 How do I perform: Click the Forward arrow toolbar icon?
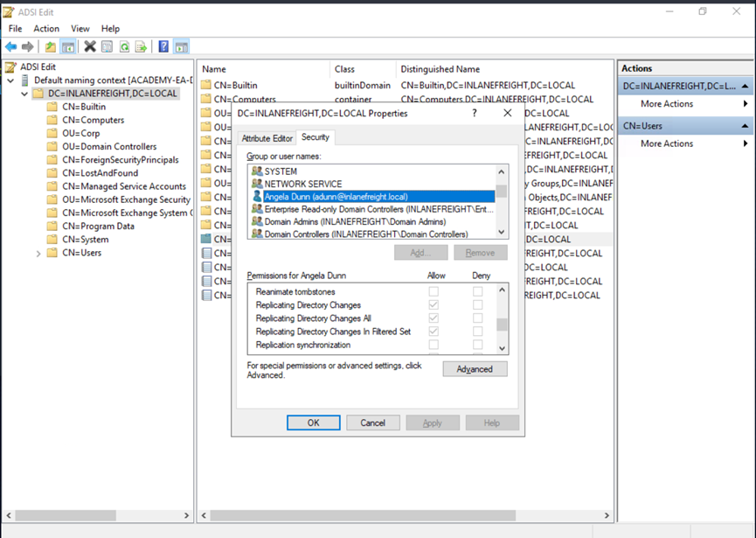pos(27,47)
